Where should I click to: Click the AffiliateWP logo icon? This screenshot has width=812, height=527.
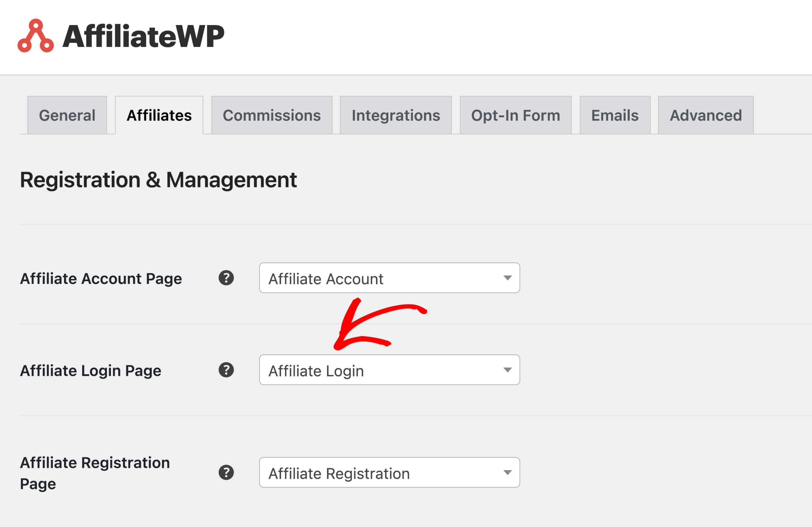(36, 36)
